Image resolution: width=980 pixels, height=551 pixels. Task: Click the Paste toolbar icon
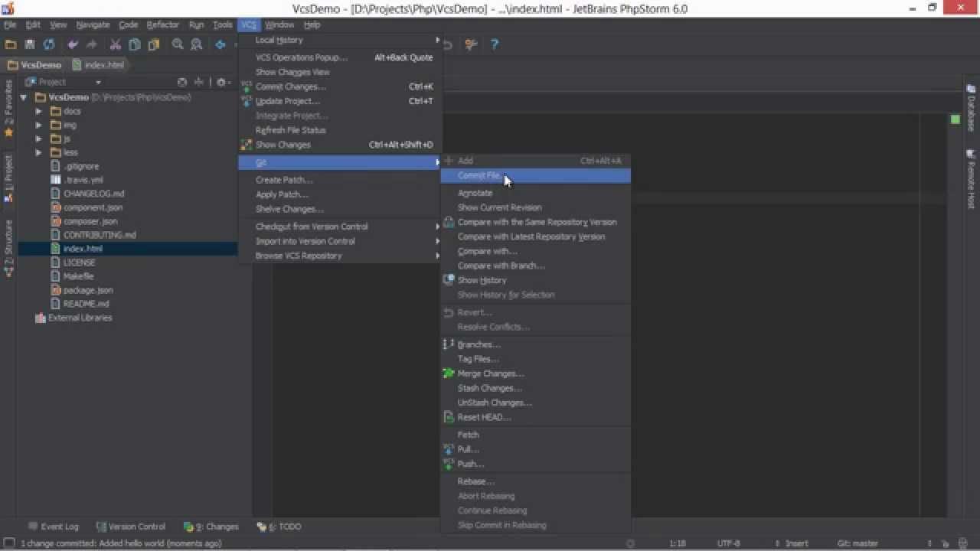(153, 45)
